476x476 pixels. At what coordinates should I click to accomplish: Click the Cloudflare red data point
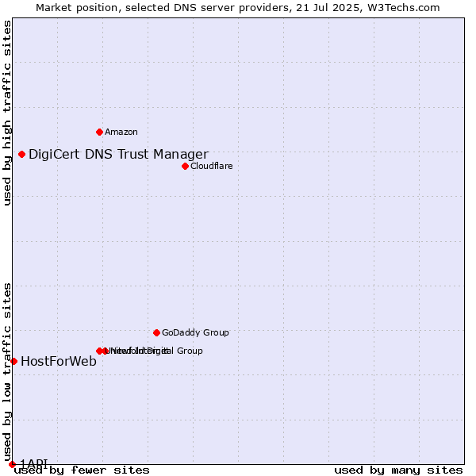185,166
